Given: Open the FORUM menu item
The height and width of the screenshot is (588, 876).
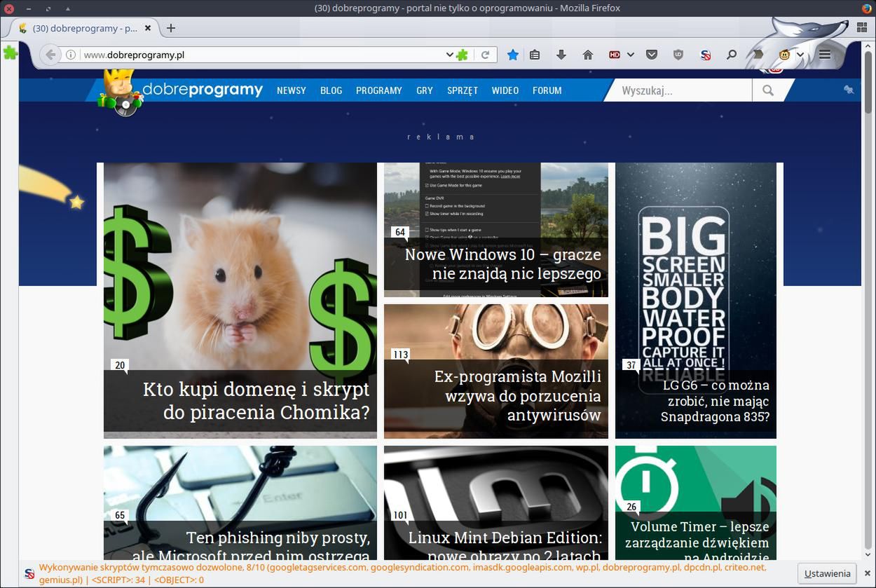Looking at the screenshot, I should coord(547,90).
